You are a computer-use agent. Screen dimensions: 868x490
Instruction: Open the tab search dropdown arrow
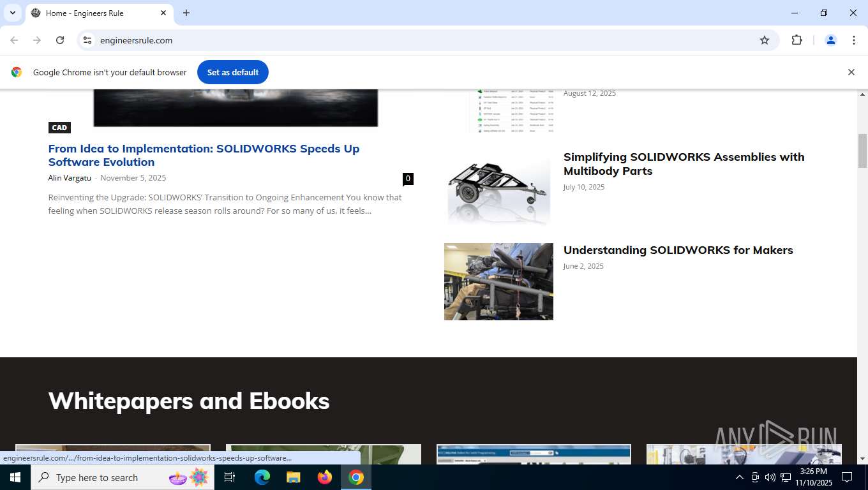(x=12, y=13)
